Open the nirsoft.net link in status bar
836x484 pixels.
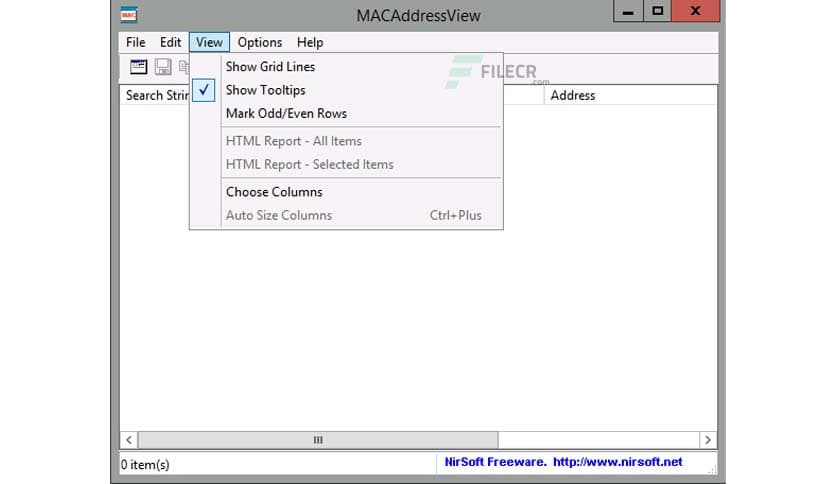(x=617, y=462)
